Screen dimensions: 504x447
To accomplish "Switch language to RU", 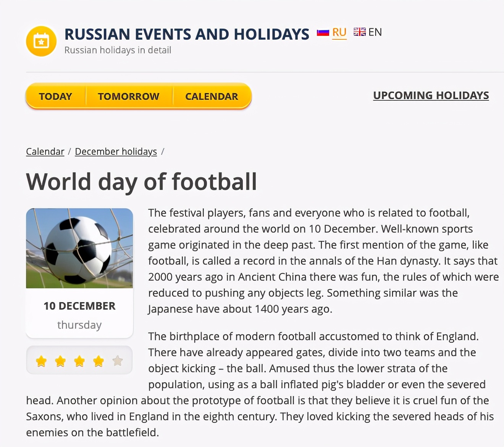I will coord(339,32).
